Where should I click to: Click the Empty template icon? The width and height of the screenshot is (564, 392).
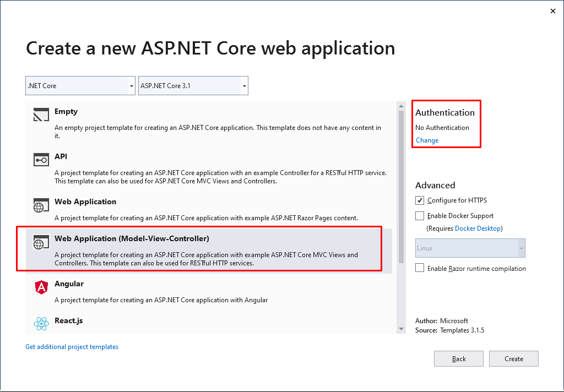pyautogui.click(x=41, y=114)
